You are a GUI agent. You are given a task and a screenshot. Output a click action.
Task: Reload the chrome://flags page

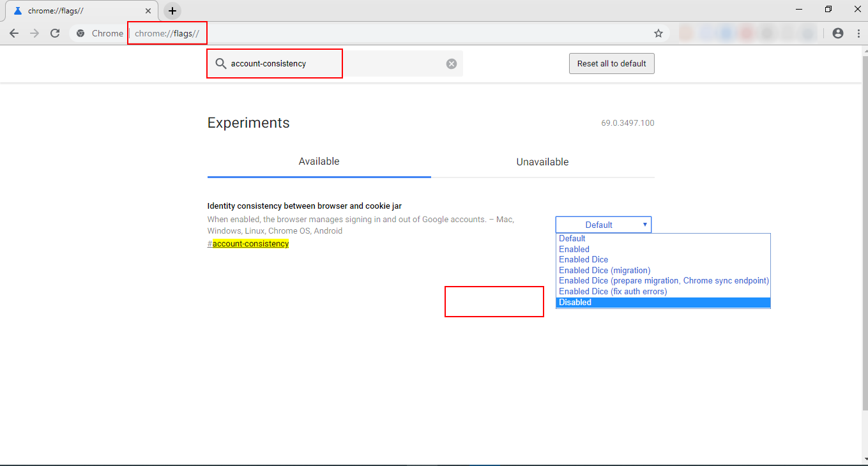point(55,33)
